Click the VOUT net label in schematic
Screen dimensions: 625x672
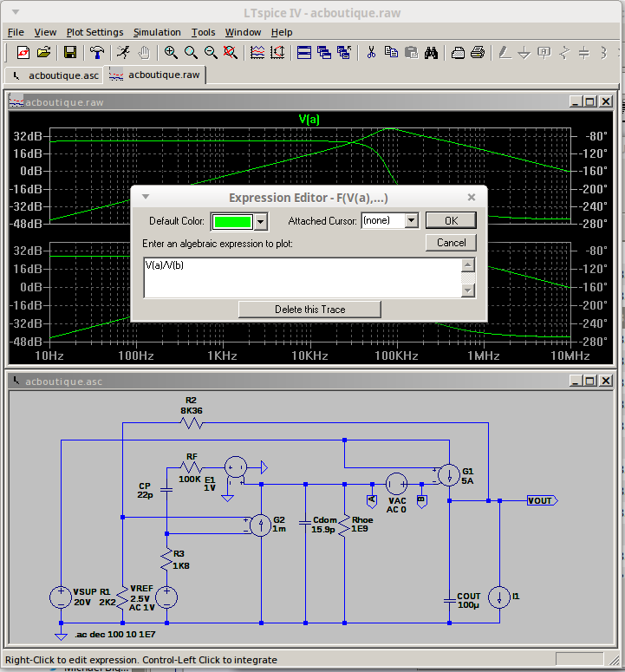(542, 500)
